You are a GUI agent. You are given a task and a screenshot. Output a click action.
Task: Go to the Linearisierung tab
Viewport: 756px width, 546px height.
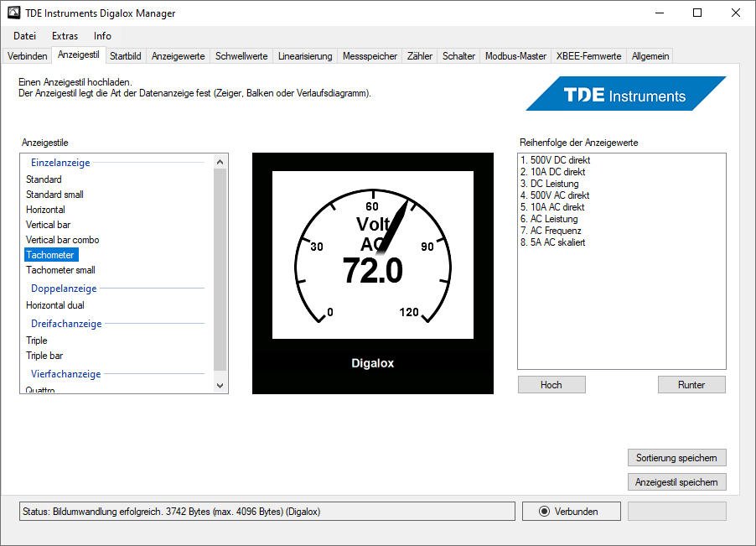tap(305, 56)
